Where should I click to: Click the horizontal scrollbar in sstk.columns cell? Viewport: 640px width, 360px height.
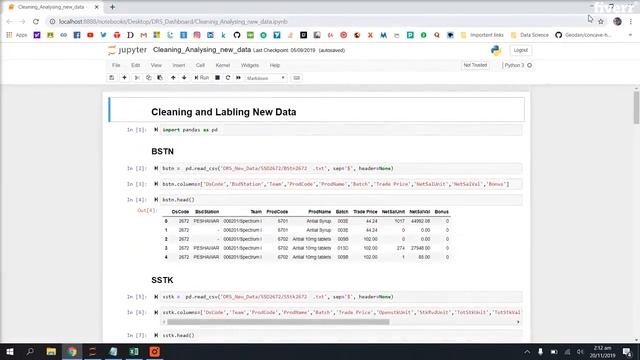tap(278, 322)
